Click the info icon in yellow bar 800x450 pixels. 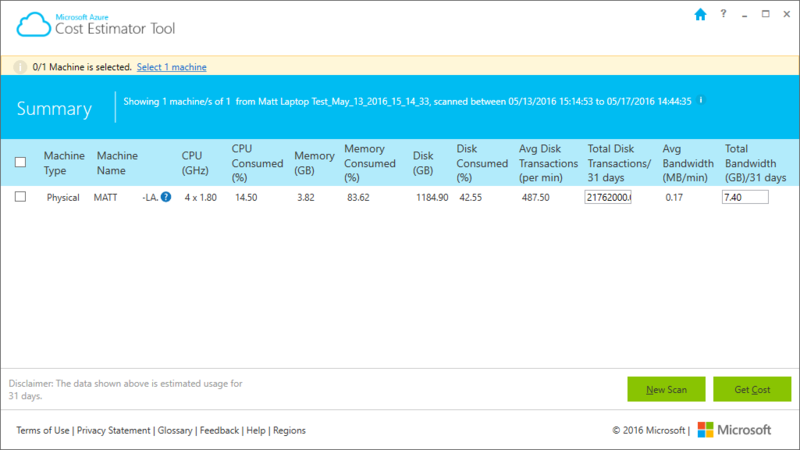[20, 67]
